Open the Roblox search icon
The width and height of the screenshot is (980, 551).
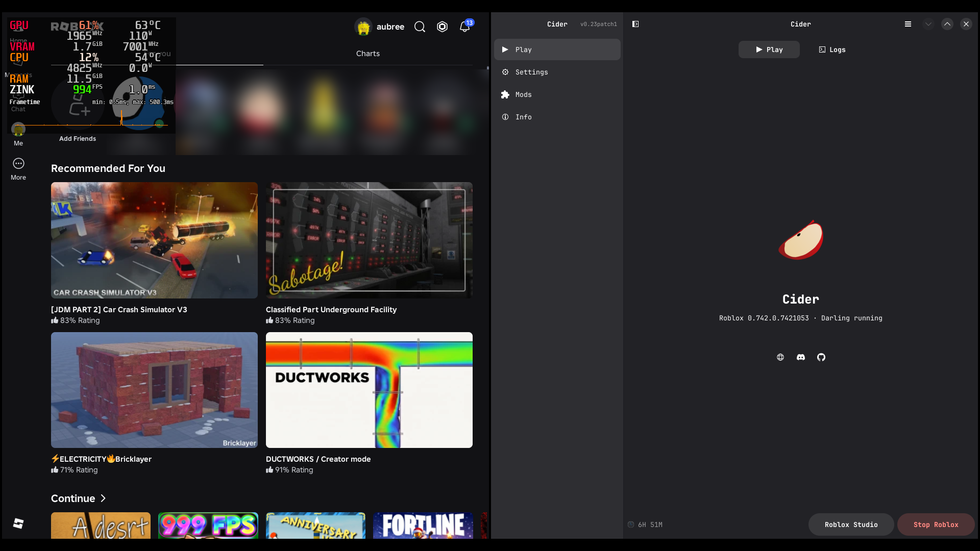(x=420, y=27)
